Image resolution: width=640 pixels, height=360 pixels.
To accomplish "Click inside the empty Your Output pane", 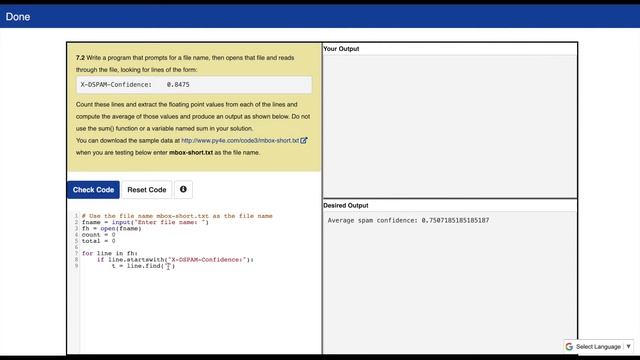I will [x=450, y=127].
